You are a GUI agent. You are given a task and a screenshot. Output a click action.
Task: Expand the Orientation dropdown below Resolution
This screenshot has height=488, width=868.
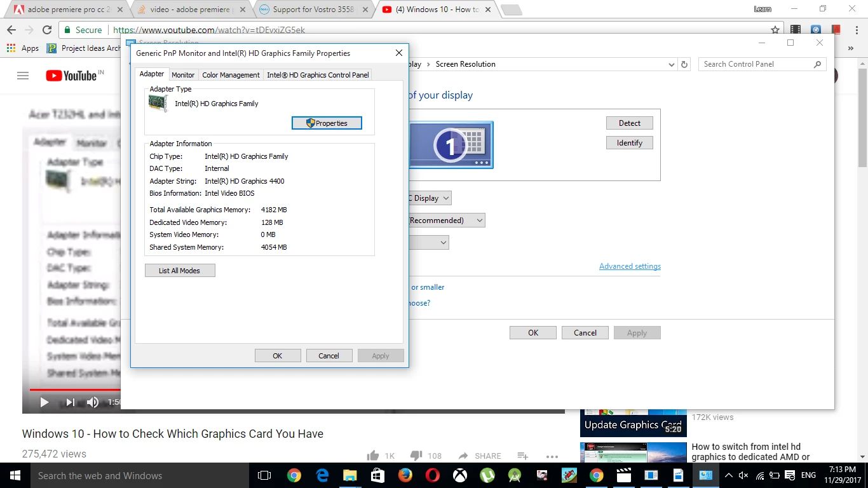point(429,243)
